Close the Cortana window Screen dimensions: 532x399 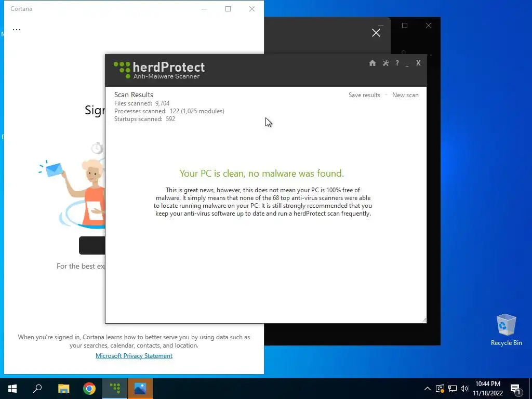pyautogui.click(x=252, y=9)
